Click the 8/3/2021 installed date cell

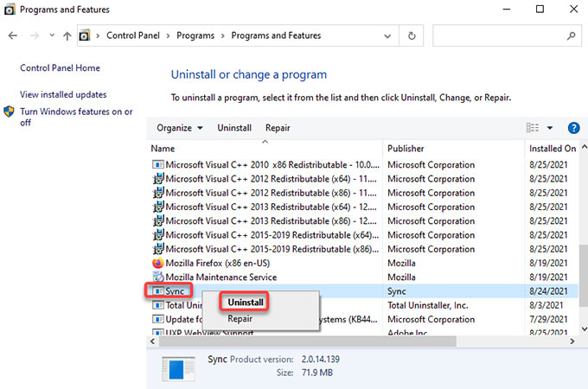[x=546, y=305]
